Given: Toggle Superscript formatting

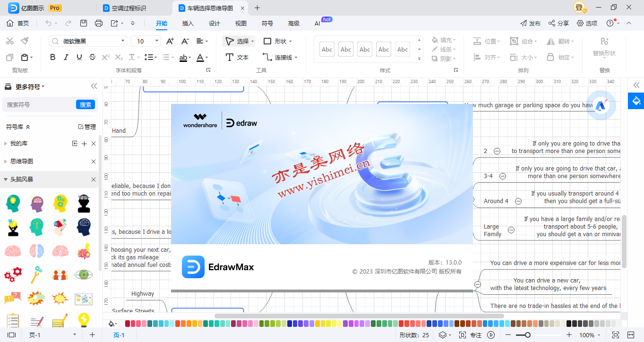Looking at the screenshot, I should pos(106,57).
